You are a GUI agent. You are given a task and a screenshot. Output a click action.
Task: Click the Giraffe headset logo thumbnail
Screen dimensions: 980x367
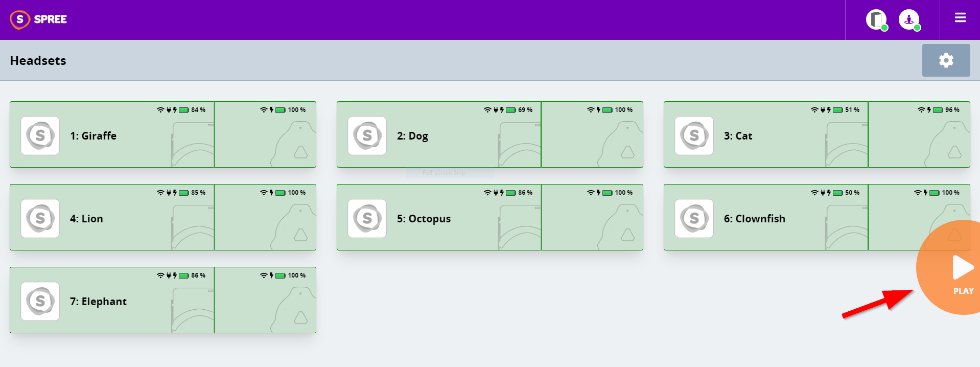(x=40, y=136)
